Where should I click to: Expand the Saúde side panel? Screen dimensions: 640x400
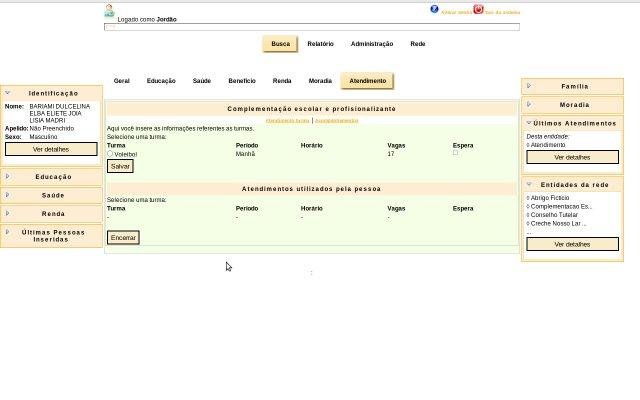(x=7, y=195)
